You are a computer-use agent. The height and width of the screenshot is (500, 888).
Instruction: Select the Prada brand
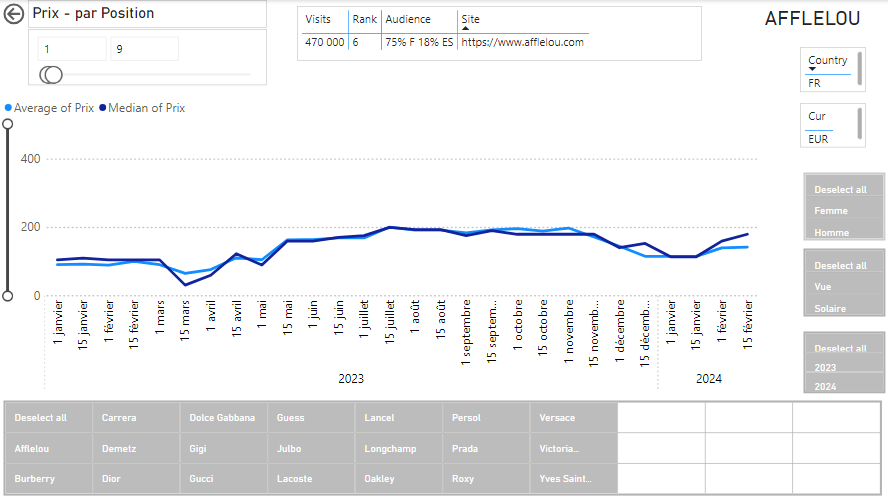(486, 448)
